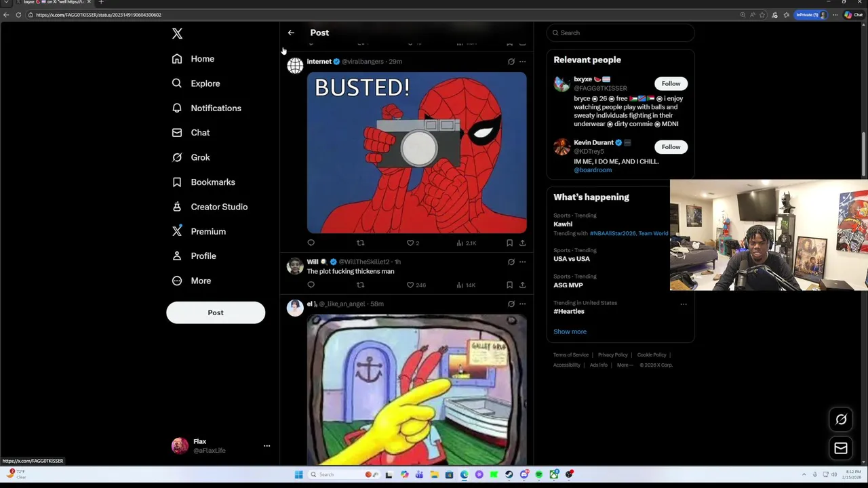The height and width of the screenshot is (488, 868).
Task: Expand the footer More menu
Action: [x=625, y=365]
